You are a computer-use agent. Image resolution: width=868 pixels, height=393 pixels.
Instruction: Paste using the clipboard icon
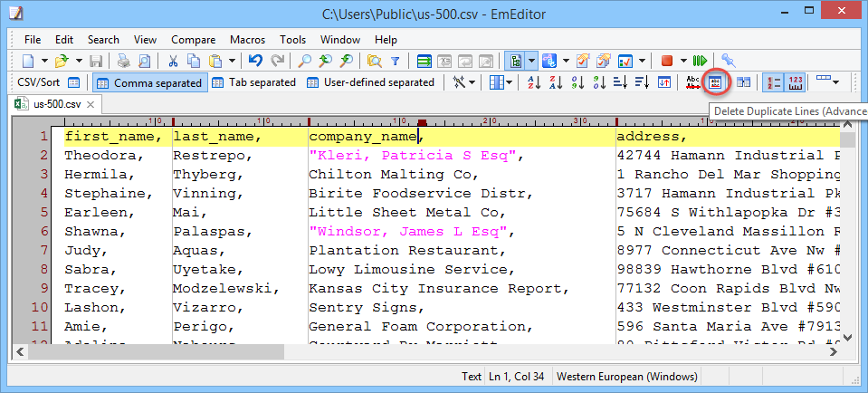(215, 61)
